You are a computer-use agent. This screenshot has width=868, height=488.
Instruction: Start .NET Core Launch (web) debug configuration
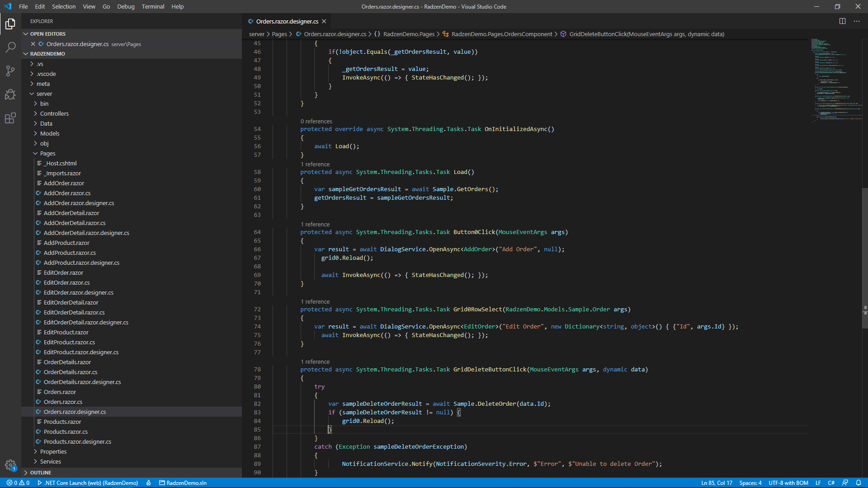click(x=88, y=483)
